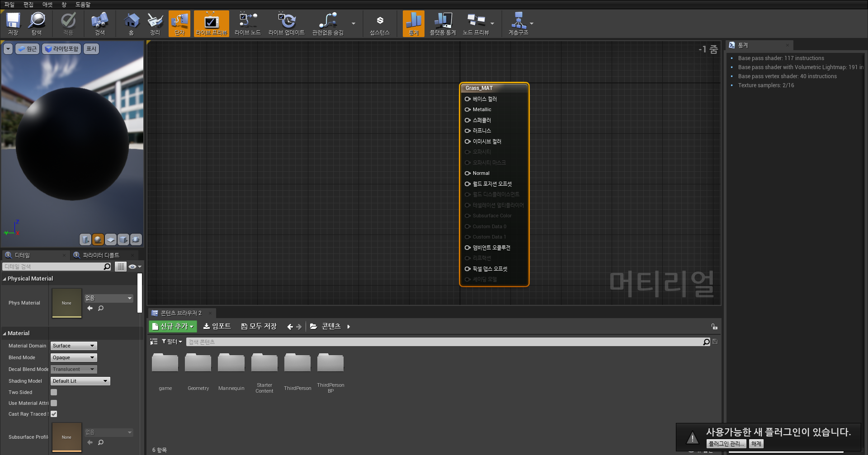This screenshot has width=868, height=455.
Task: Click the Phys Material None thumbnail
Action: pyautogui.click(x=67, y=303)
